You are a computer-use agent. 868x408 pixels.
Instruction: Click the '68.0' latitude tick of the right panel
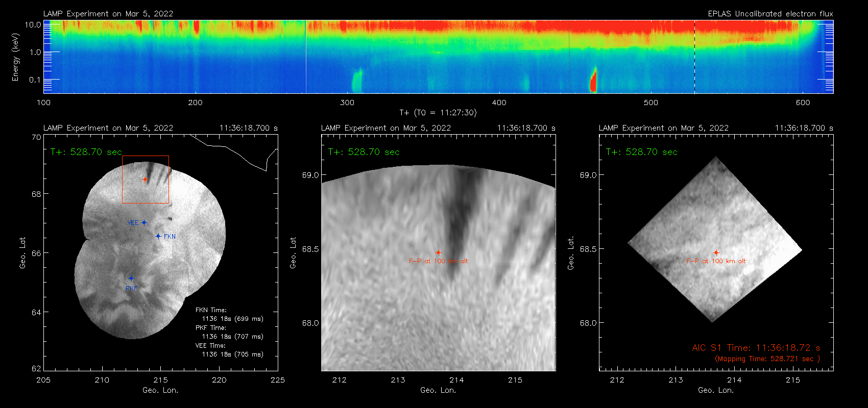[588, 323]
